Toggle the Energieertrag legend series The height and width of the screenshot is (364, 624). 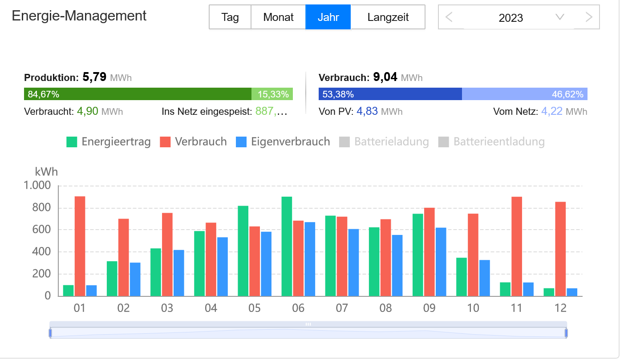tap(109, 142)
